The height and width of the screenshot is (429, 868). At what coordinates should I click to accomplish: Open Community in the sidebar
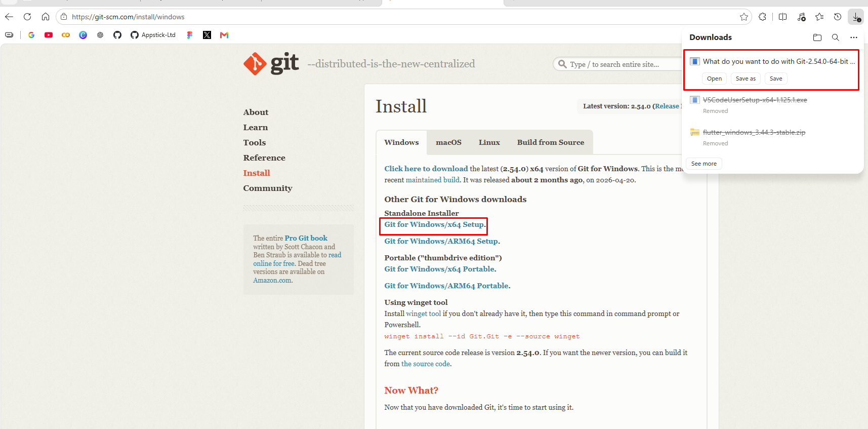tap(268, 188)
